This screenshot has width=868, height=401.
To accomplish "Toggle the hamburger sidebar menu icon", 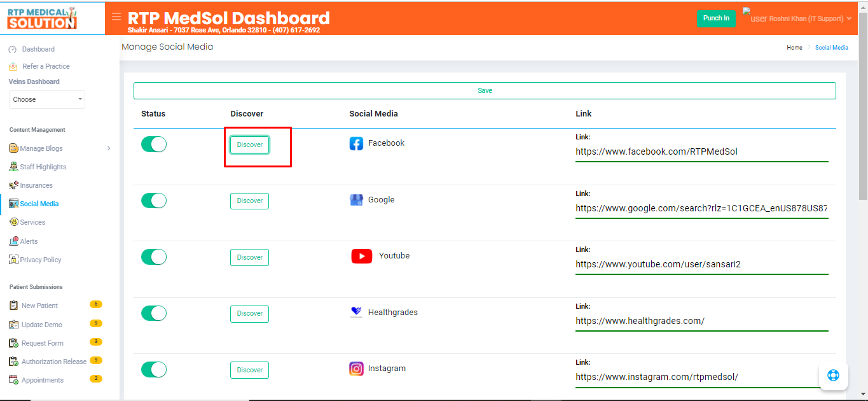I will pos(116,17).
